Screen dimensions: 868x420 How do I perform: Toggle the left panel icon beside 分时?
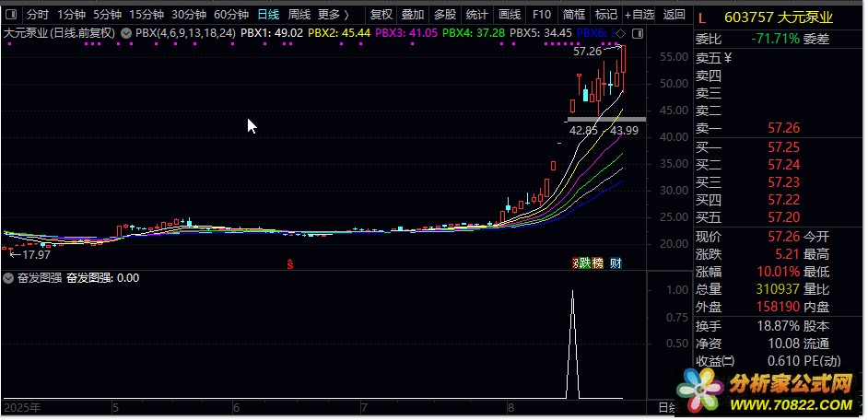click(11, 15)
